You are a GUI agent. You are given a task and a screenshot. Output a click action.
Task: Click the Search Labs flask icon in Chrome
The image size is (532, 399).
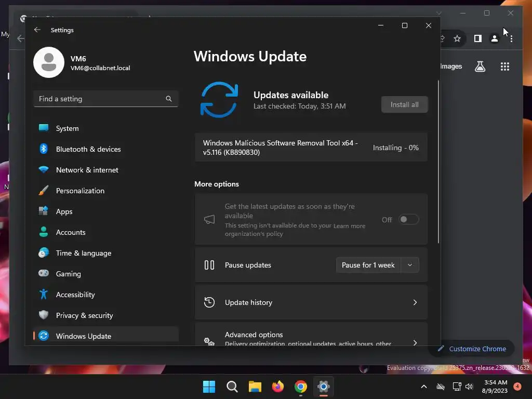[480, 66]
